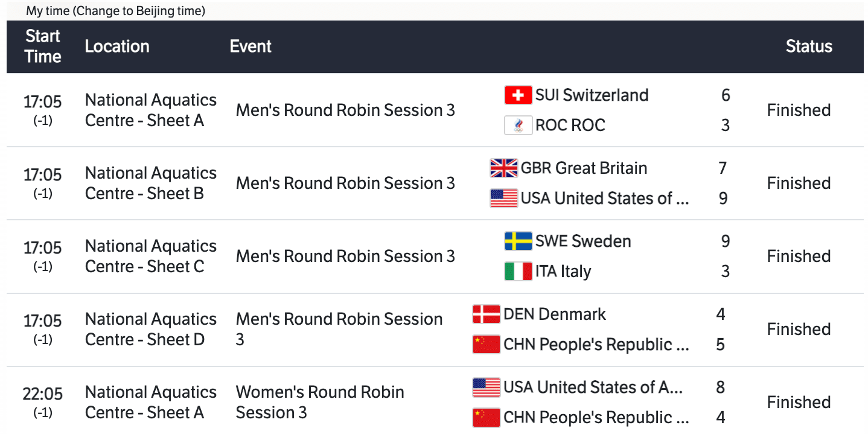Click the DEN Denmark team name
Screen dimensions: 868x434
tap(555, 314)
